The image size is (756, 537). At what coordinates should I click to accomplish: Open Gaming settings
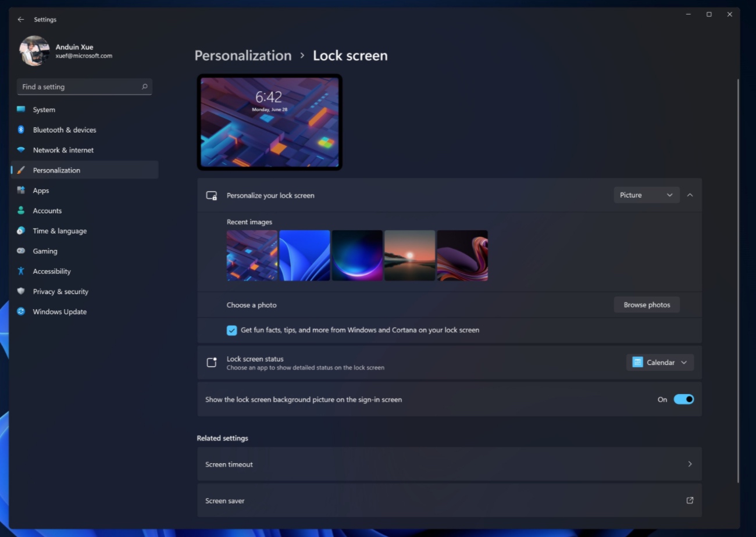(x=84, y=251)
